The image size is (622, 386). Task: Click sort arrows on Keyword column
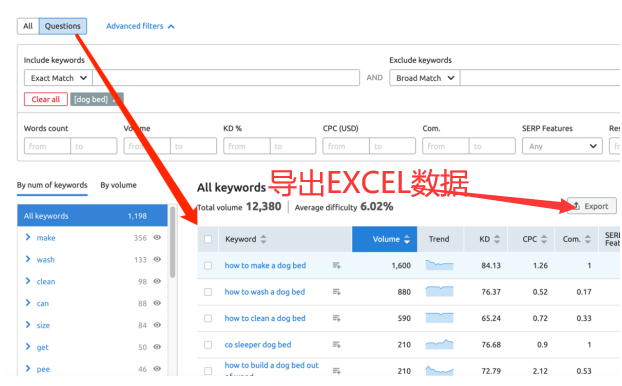(x=263, y=239)
